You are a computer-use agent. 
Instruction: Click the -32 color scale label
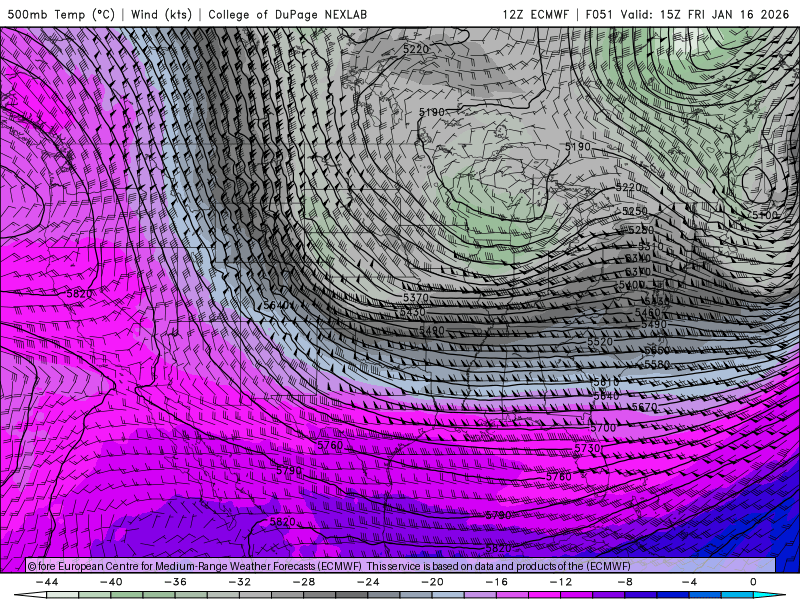240,582
